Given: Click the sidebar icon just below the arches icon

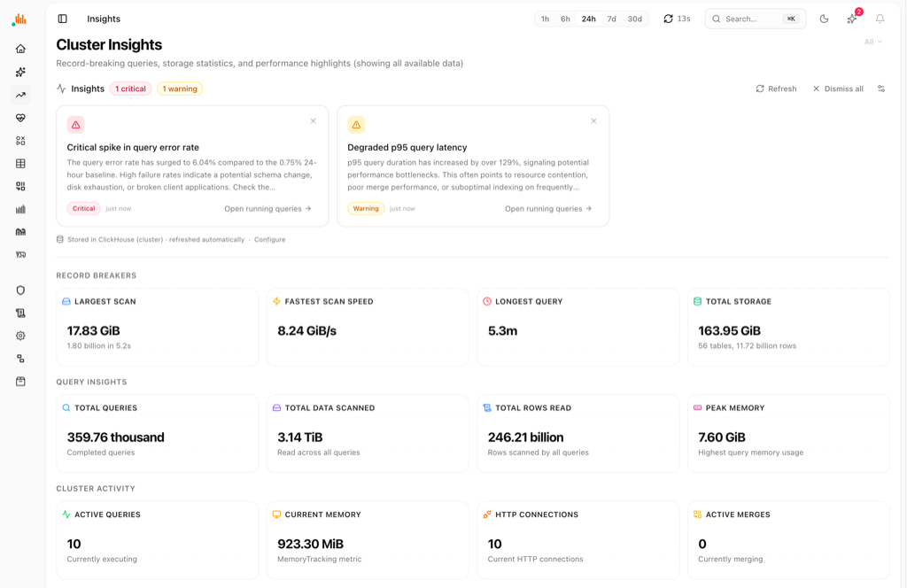Looking at the screenshot, I should pyautogui.click(x=20, y=255).
